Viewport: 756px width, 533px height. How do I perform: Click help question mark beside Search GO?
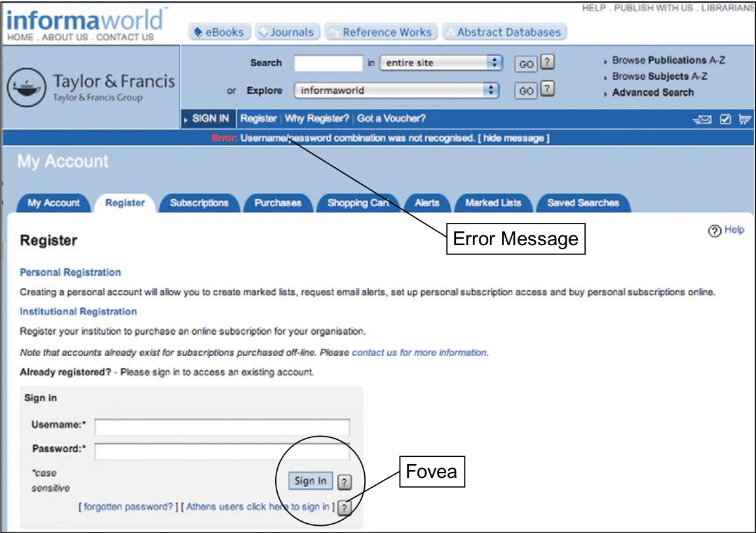(x=547, y=62)
